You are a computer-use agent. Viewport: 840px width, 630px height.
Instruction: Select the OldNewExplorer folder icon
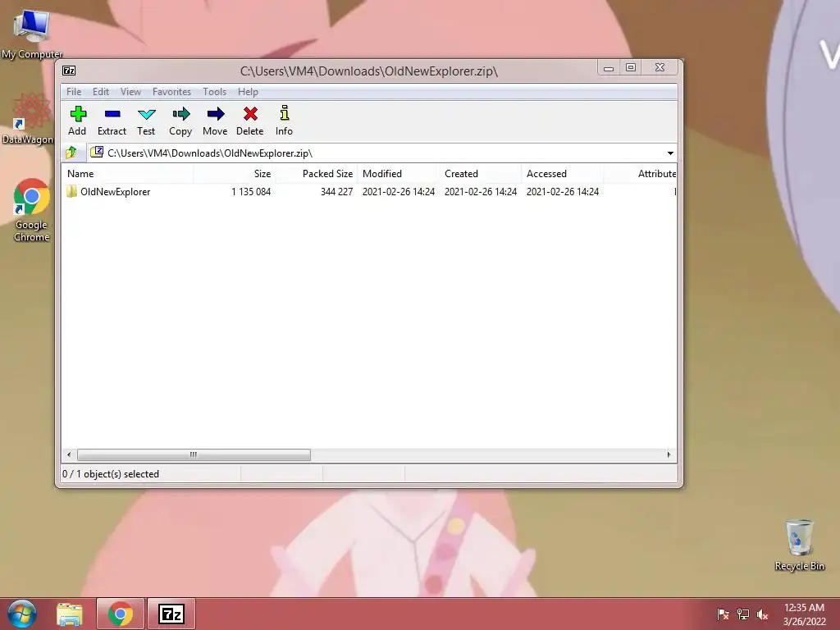tap(72, 191)
